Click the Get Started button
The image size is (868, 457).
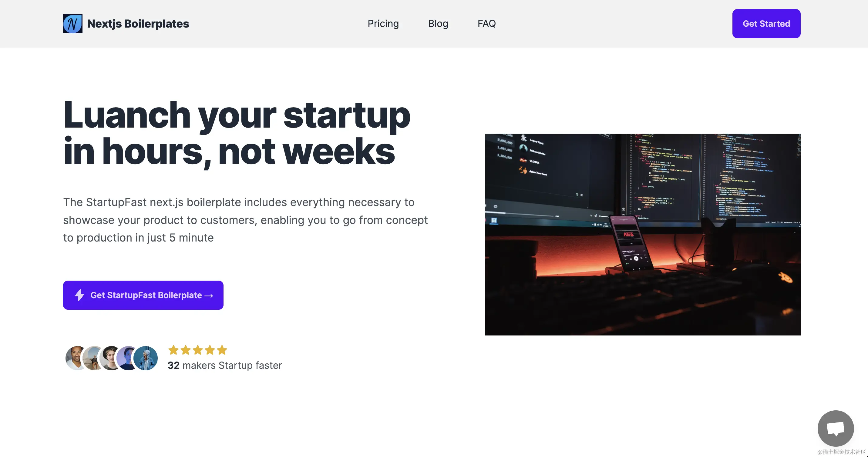(x=766, y=24)
